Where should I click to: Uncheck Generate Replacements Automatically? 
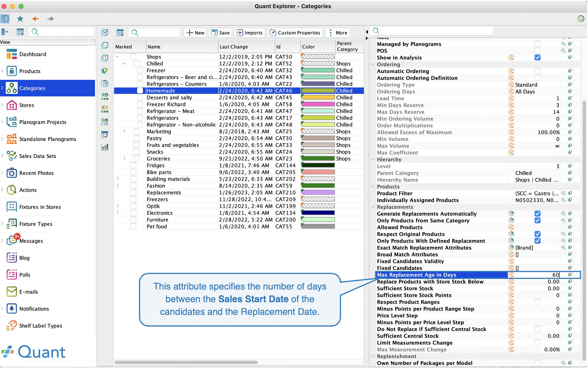[x=537, y=214]
